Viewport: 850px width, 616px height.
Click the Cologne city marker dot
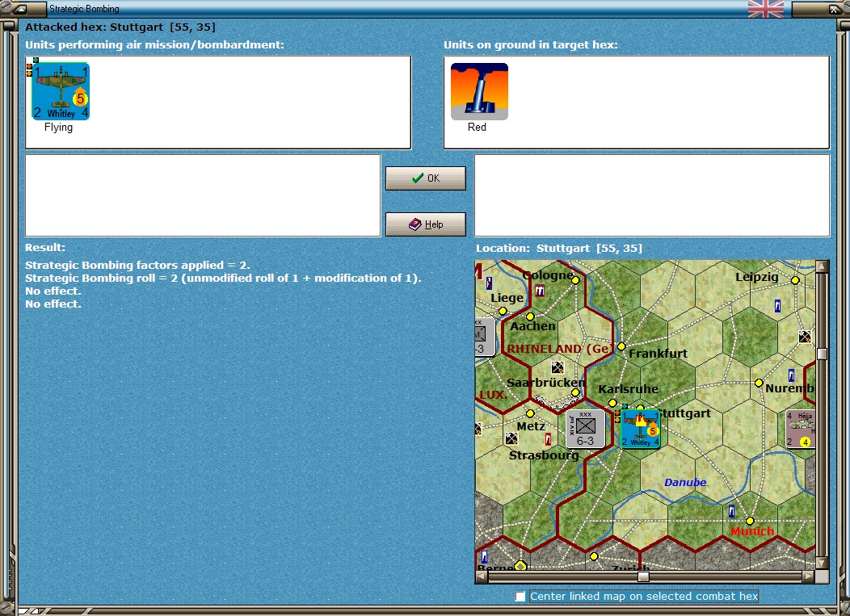pos(575,280)
